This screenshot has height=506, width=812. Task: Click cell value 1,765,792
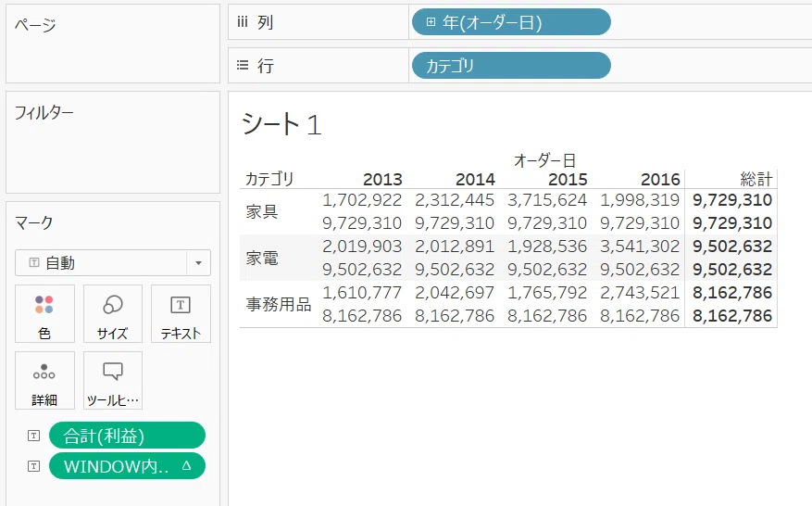(547, 293)
